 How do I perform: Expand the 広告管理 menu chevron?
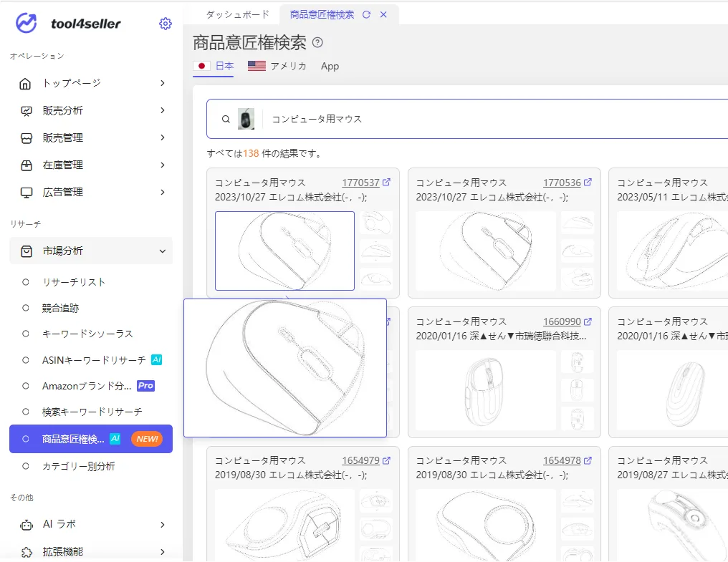[x=163, y=192]
